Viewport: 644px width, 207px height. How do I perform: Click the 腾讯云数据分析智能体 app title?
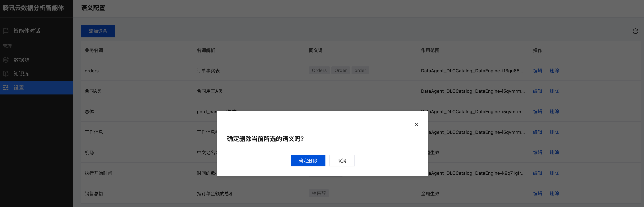33,8
